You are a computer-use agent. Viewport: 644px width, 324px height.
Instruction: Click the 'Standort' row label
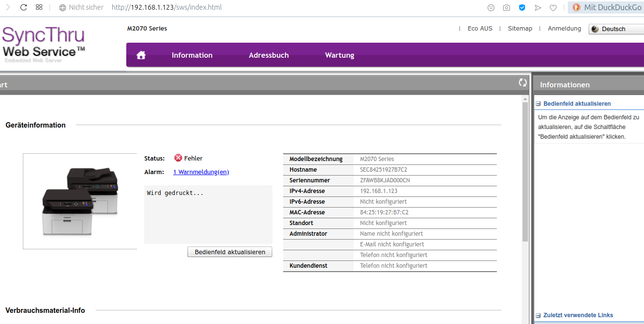click(x=301, y=223)
